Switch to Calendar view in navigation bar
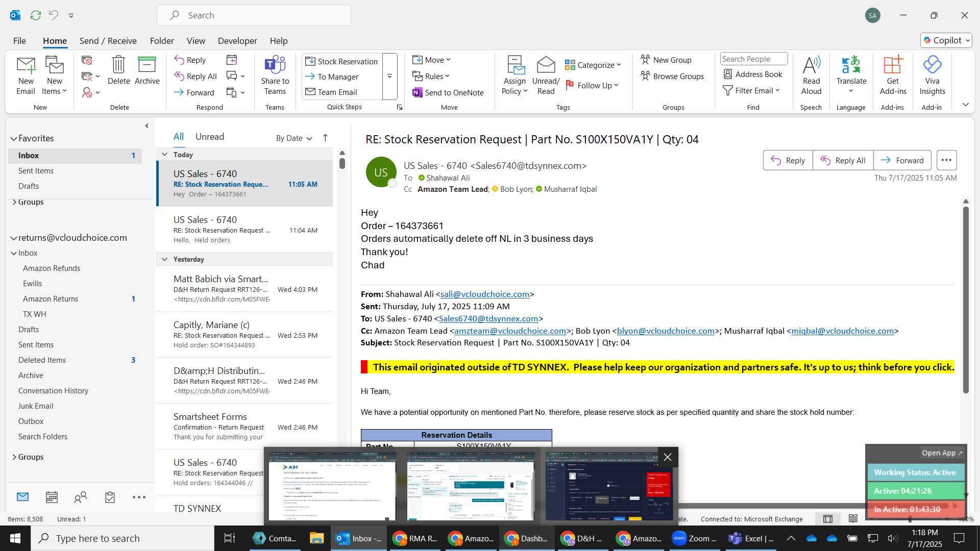980x551 pixels. tap(52, 497)
